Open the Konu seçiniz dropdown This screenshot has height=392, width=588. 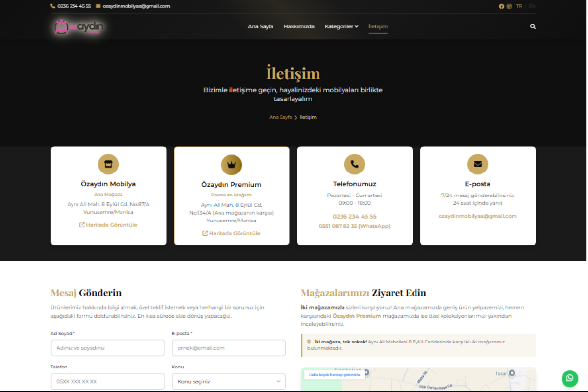[228, 381]
